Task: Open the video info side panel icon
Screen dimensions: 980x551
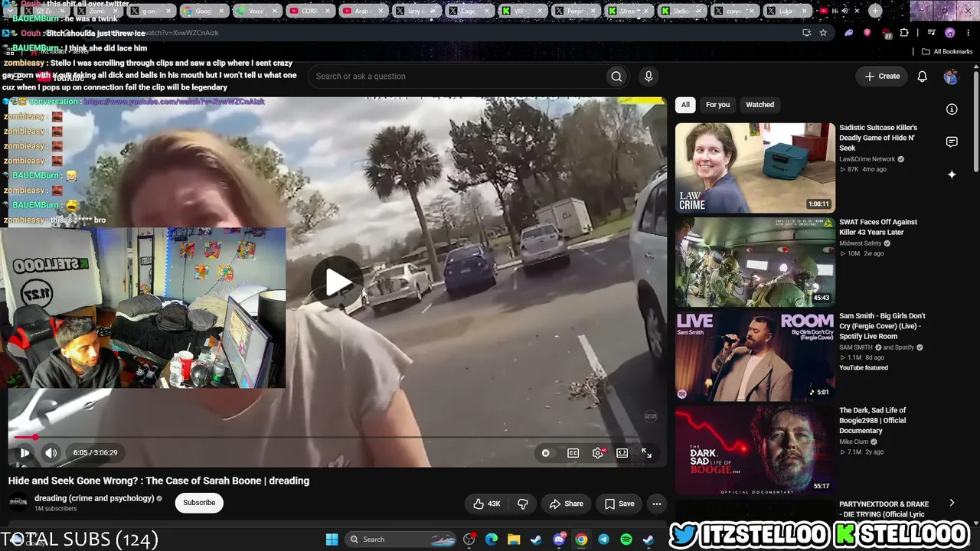Action: [x=952, y=109]
